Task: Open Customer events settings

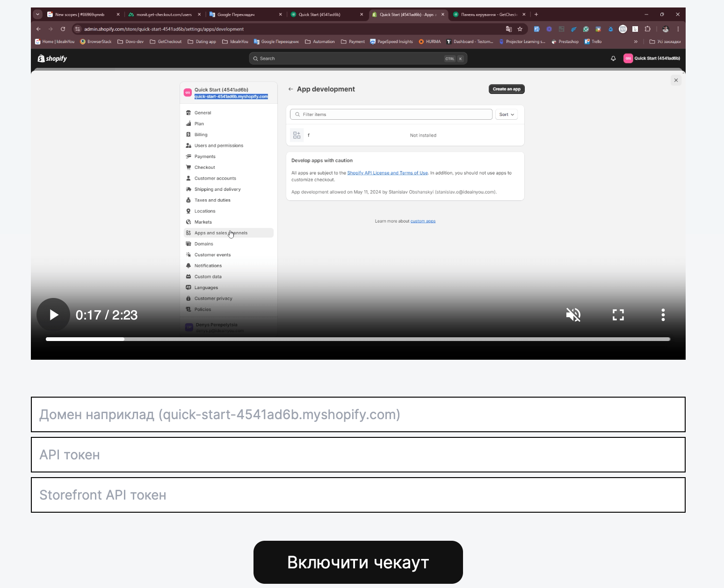Action: 229,255
